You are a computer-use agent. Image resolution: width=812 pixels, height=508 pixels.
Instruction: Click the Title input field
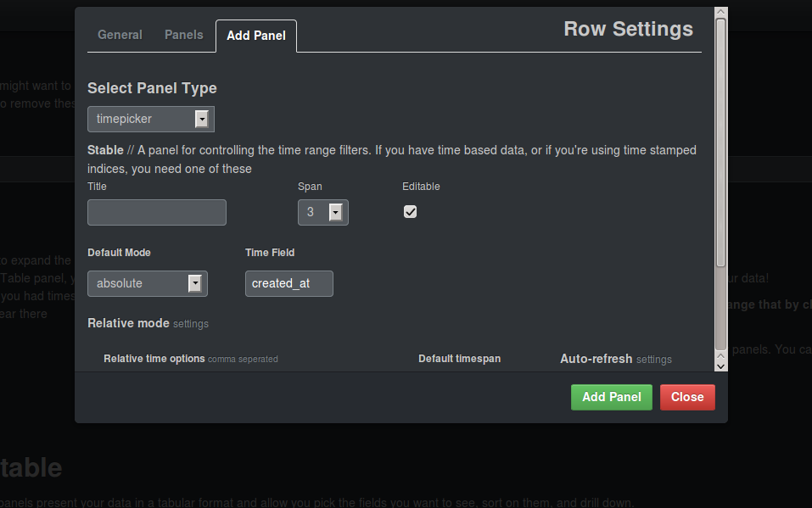pos(157,212)
